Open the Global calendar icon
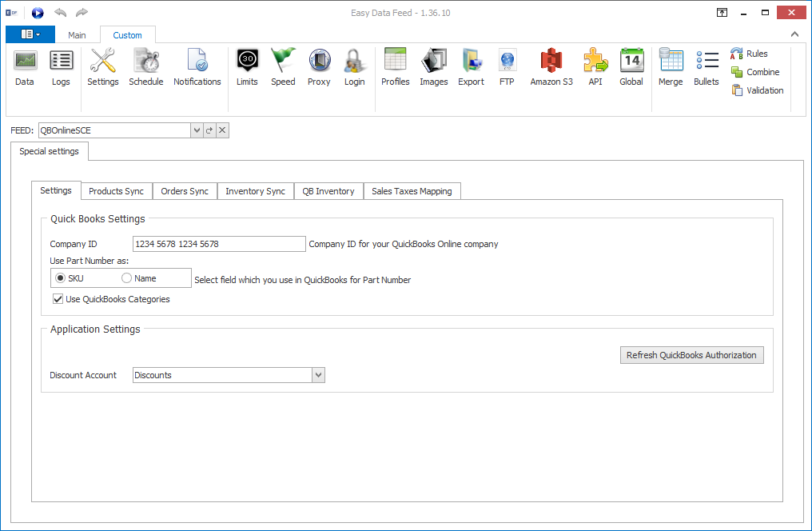This screenshot has width=812, height=531. pyautogui.click(x=631, y=67)
